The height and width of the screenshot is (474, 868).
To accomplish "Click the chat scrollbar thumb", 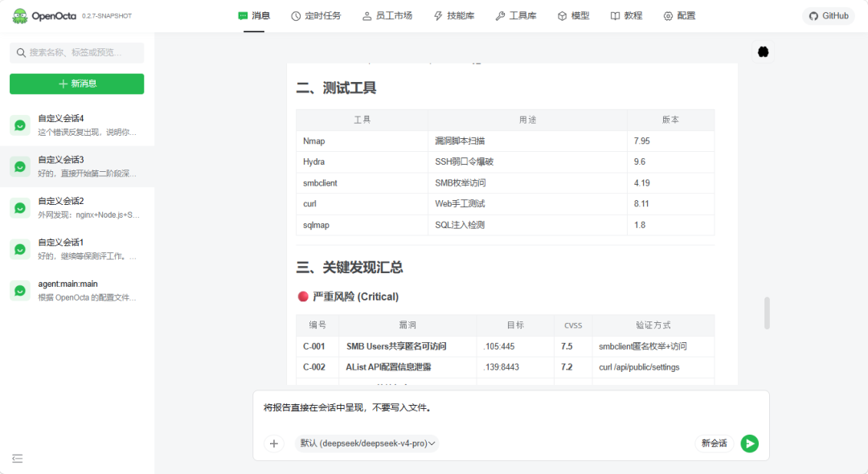I will coord(767,313).
